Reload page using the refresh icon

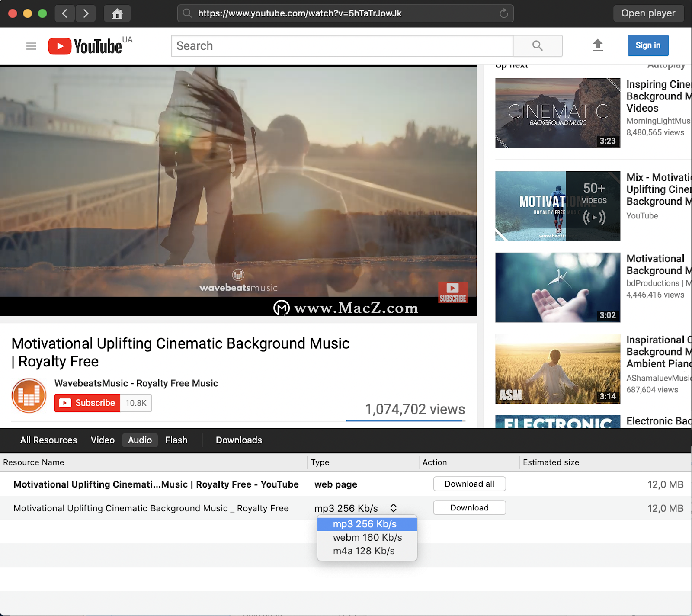504,13
